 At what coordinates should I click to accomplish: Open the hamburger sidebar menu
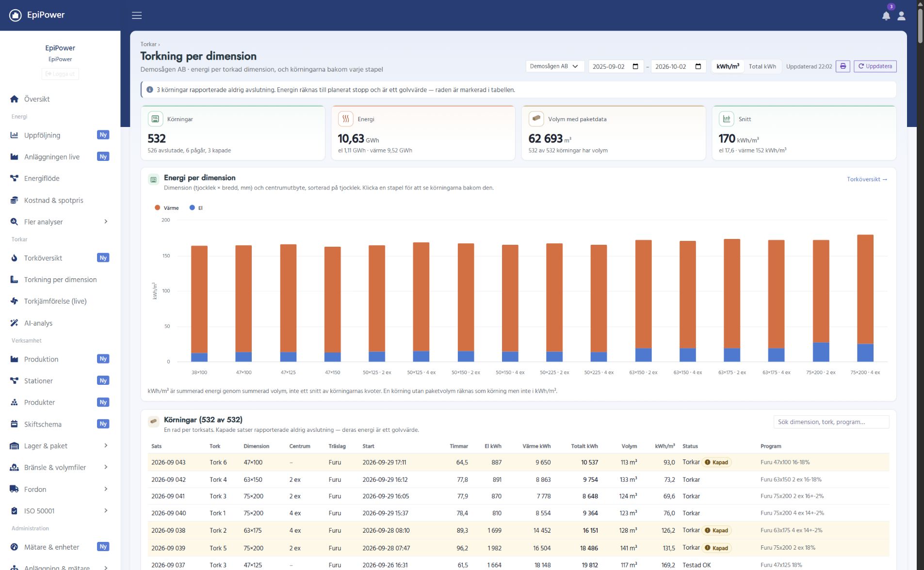(137, 16)
